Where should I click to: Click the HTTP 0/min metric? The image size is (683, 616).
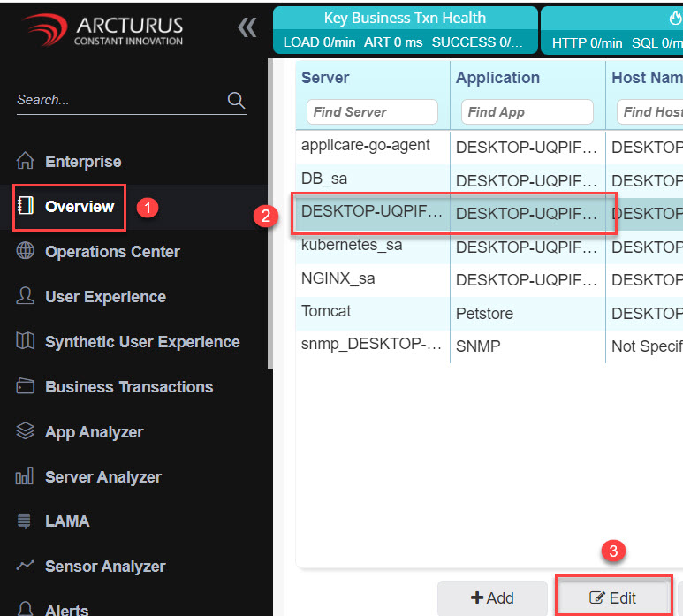point(588,43)
